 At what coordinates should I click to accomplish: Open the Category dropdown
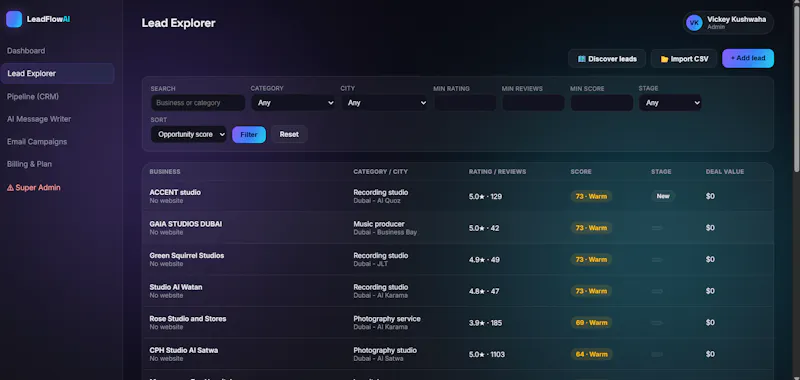point(293,103)
